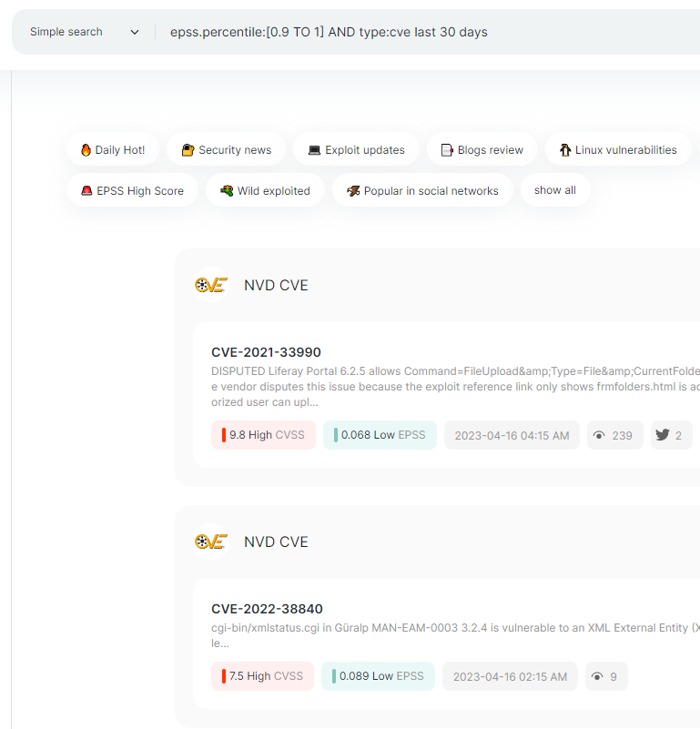Click the Blogs review document icon
The image size is (700, 729).
(x=447, y=150)
